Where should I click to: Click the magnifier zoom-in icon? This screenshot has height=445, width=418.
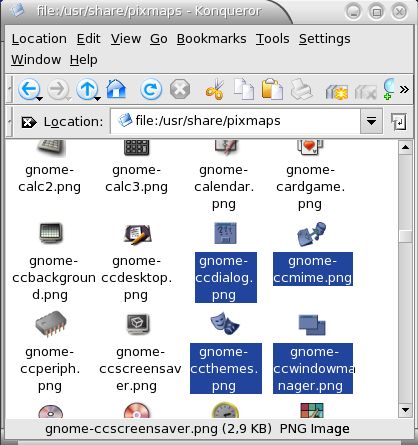pyautogui.click(x=389, y=89)
